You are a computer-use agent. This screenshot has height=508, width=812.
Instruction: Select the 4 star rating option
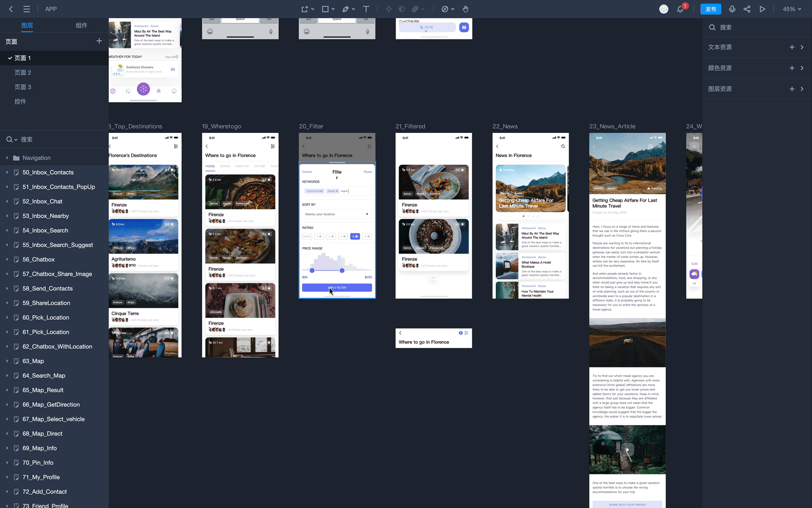pyautogui.click(x=355, y=236)
